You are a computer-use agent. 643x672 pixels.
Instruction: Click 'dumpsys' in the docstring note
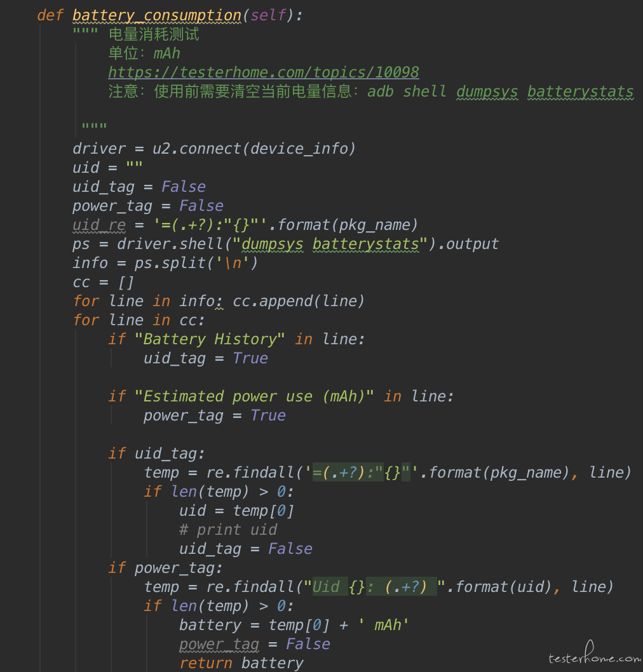pyautogui.click(x=487, y=91)
